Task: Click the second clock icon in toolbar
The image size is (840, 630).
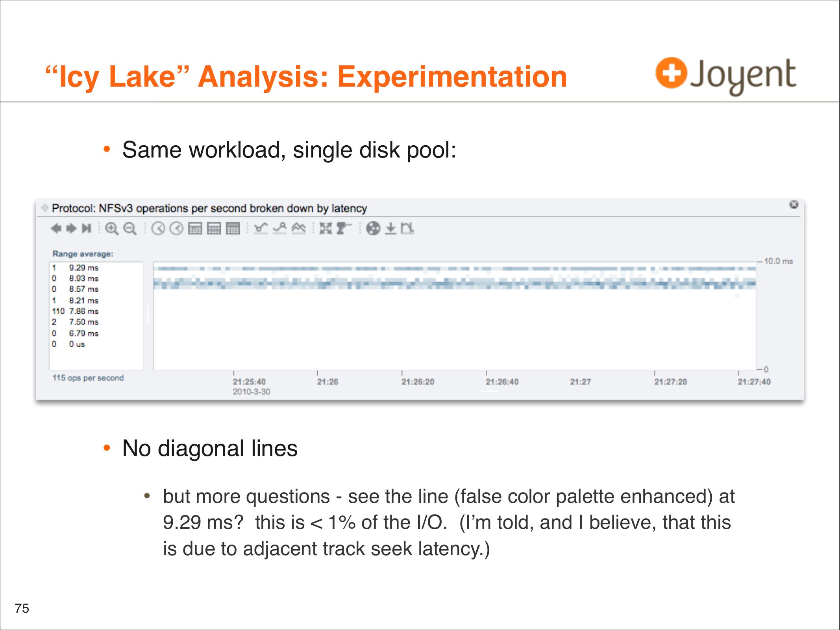Action: pyautogui.click(x=176, y=229)
